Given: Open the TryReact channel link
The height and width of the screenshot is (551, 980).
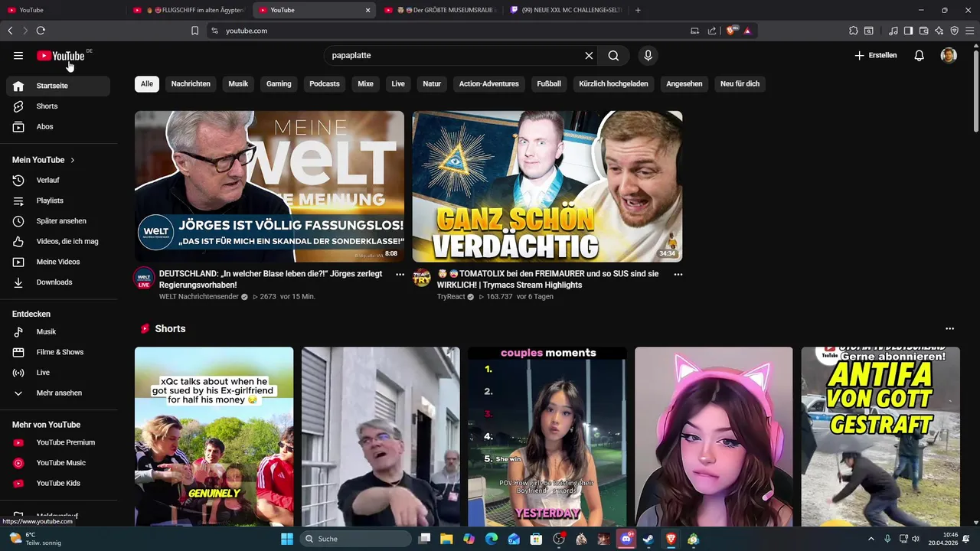Looking at the screenshot, I should tap(451, 296).
